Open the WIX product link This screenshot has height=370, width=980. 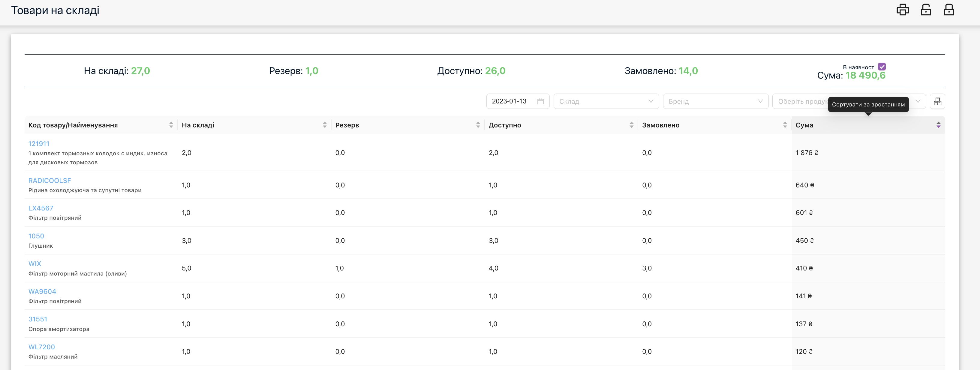pyautogui.click(x=35, y=264)
